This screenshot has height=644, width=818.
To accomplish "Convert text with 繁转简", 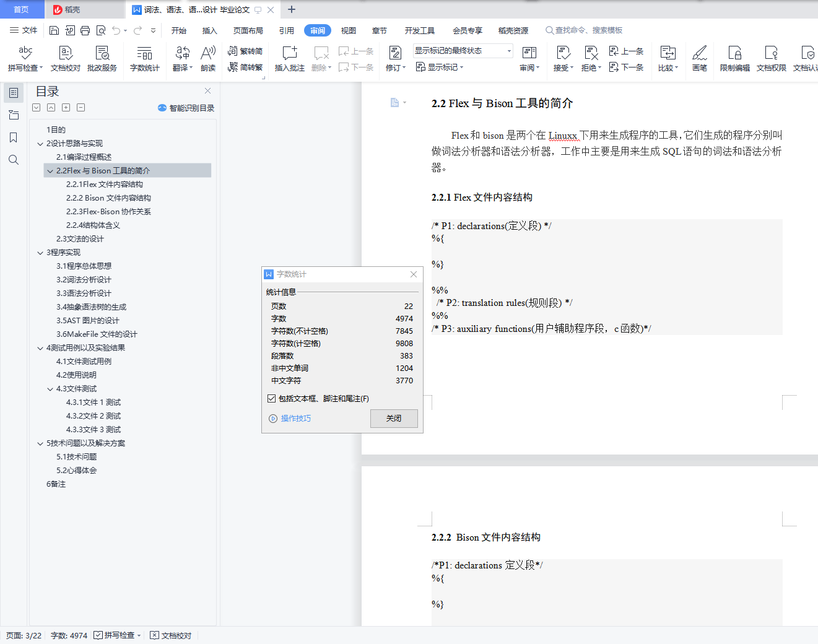I will (x=245, y=51).
